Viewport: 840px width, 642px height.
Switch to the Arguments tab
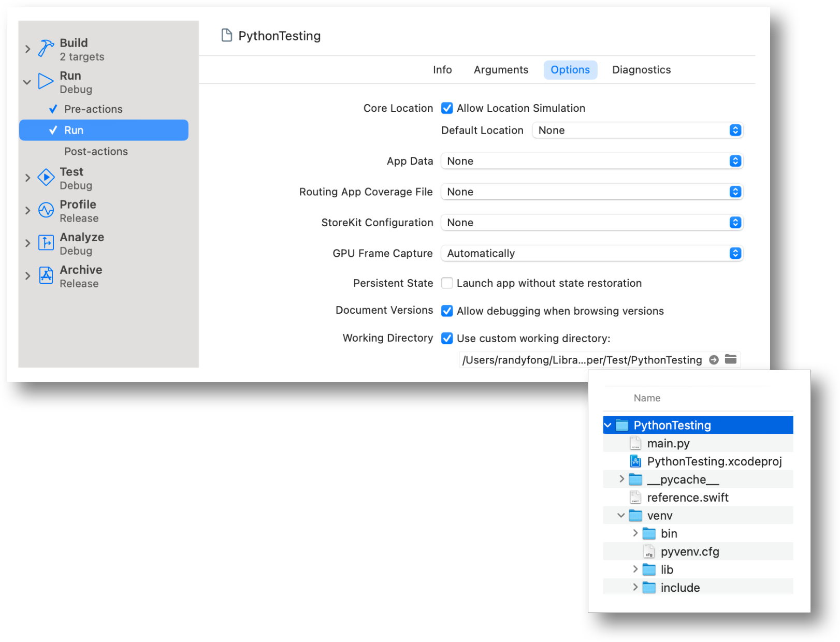pyautogui.click(x=501, y=70)
